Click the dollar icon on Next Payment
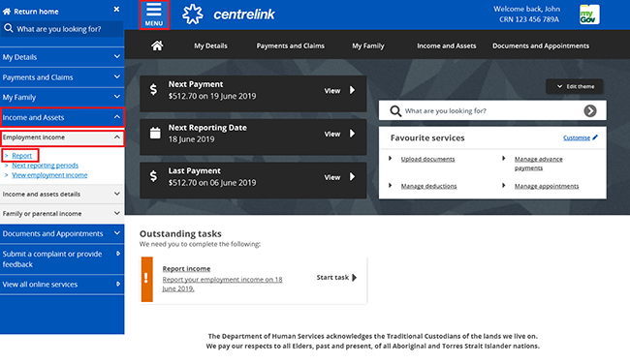This screenshot has width=630, height=364. point(153,89)
